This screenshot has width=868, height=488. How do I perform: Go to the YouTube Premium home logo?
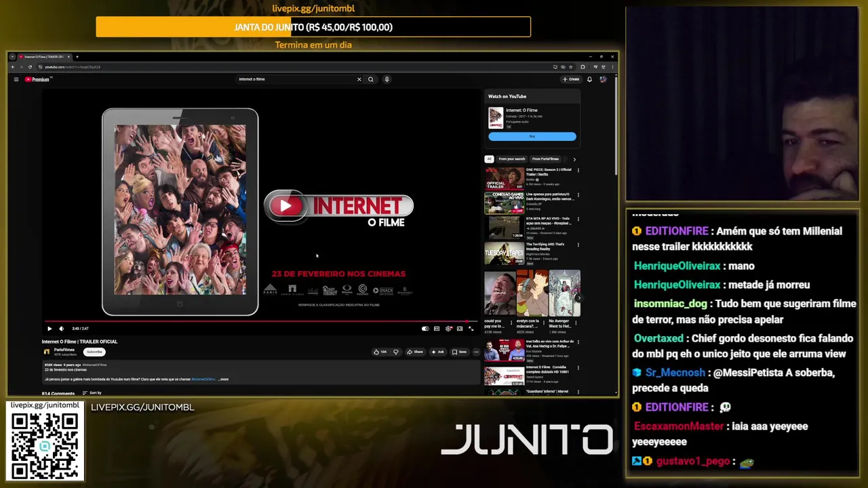click(37, 79)
